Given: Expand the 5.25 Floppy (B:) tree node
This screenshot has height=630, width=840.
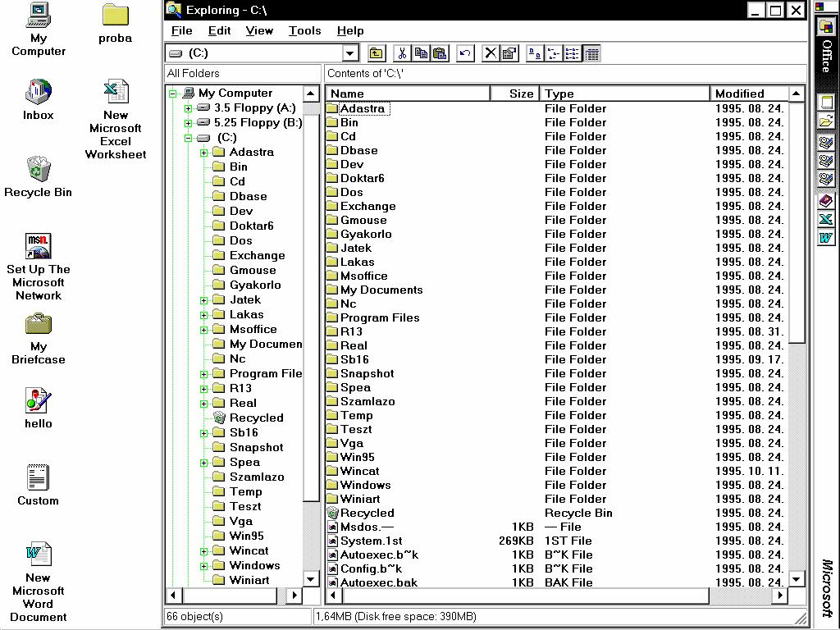Looking at the screenshot, I should coord(188,123).
